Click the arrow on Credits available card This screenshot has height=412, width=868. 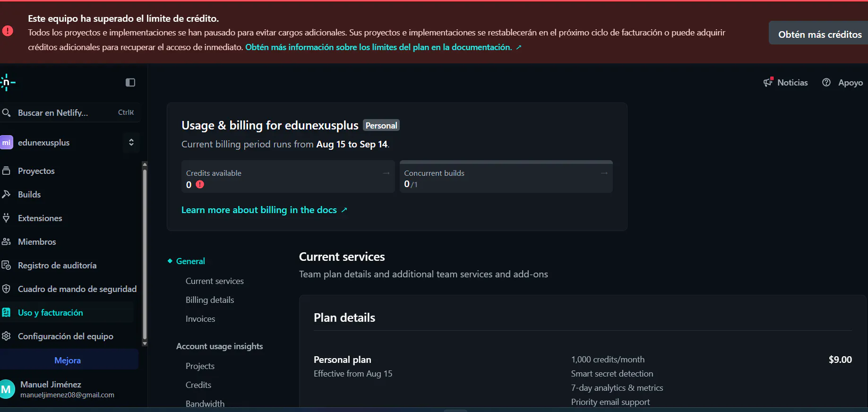[x=386, y=173]
